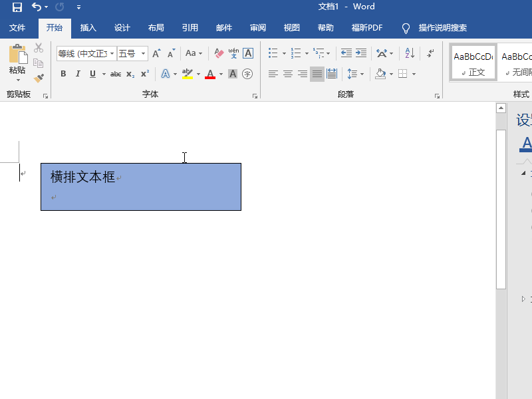Switch to the 插入 tab

(88, 28)
